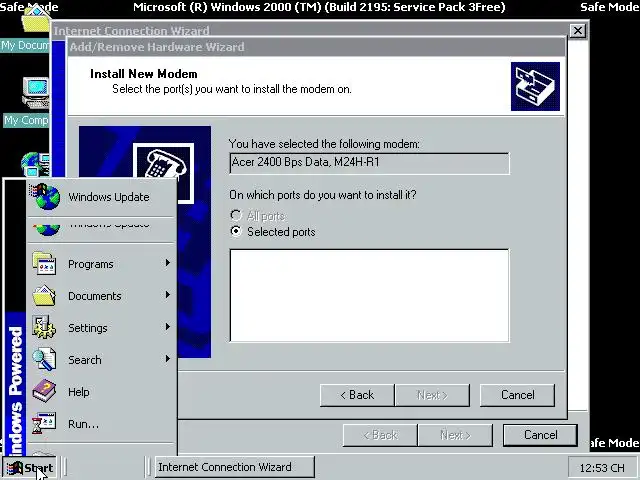Cancel the Internet Connection Wizard
Image resolution: width=640 pixels, height=480 pixels.
click(540, 435)
